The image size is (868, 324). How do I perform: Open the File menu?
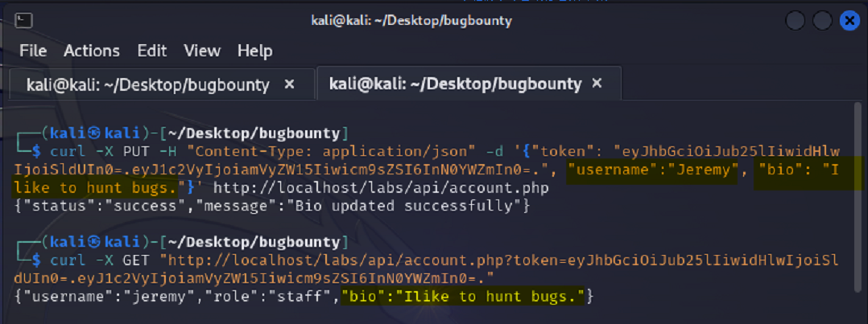tap(33, 51)
